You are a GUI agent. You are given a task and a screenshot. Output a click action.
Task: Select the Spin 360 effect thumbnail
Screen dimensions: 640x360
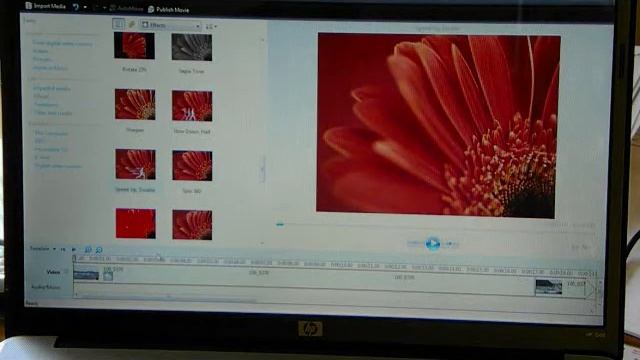tap(192, 166)
